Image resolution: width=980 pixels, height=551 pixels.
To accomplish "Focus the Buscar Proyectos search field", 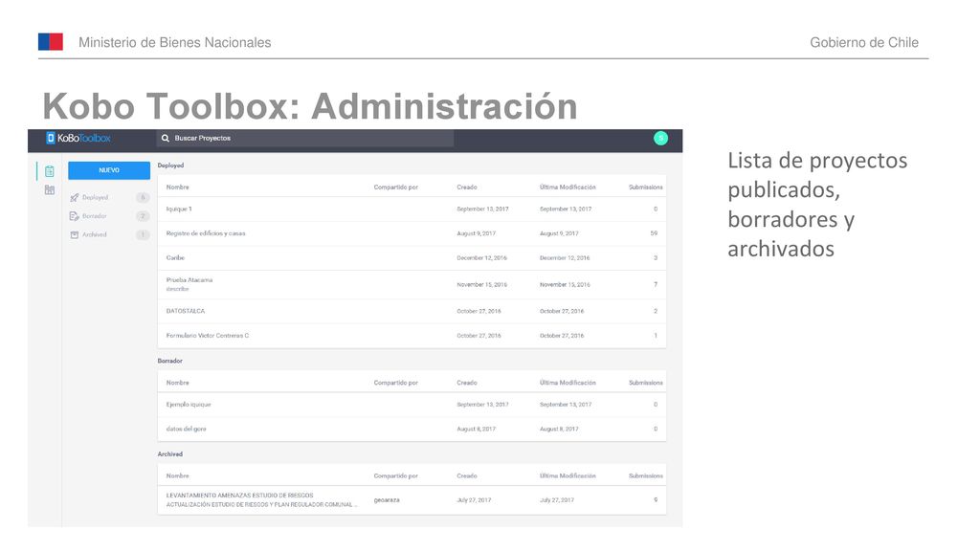I will tap(305, 138).
